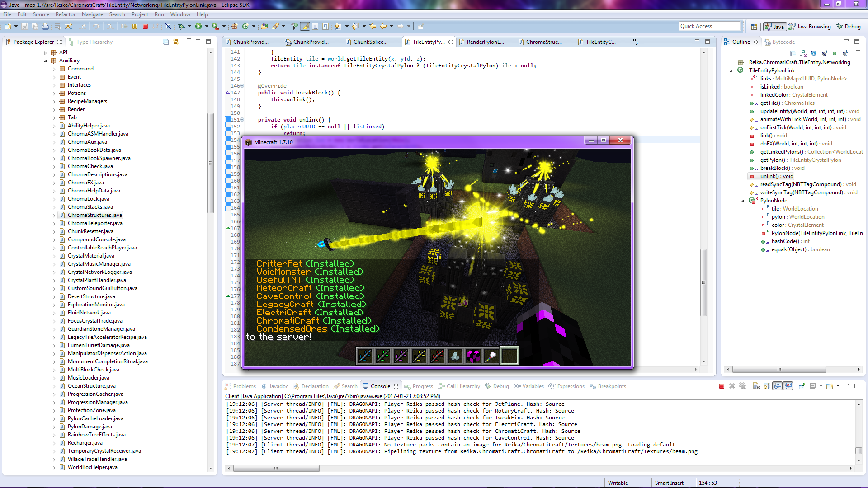Click the New file toolbar icon

pos(8,26)
